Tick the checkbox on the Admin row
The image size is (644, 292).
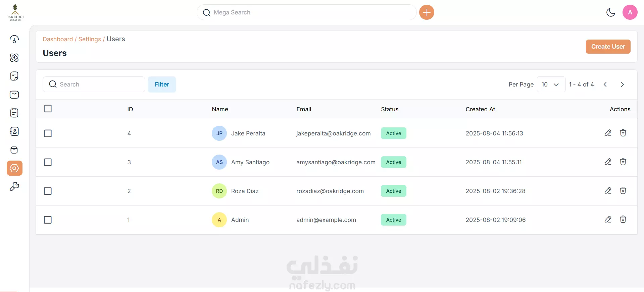[x=48, y=220]
